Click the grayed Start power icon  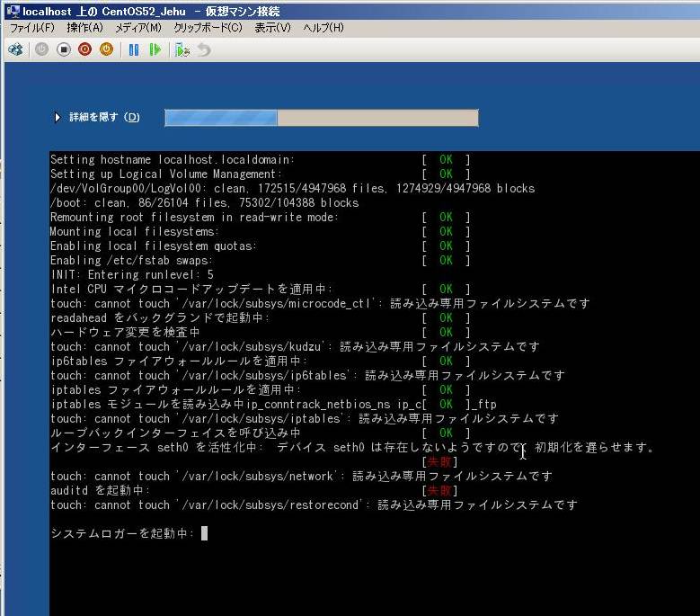pyautogui.click(x=42, y=49)
